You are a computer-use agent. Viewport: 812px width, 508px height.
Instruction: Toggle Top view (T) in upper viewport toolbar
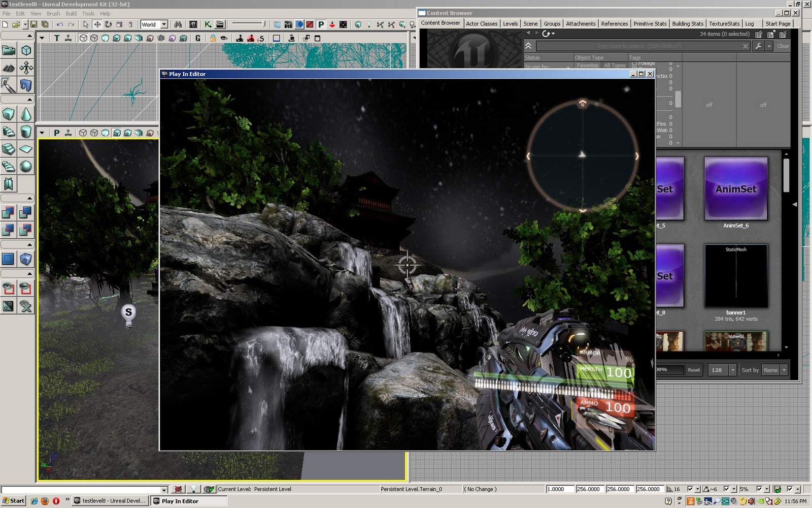click(x=57, y=38)
